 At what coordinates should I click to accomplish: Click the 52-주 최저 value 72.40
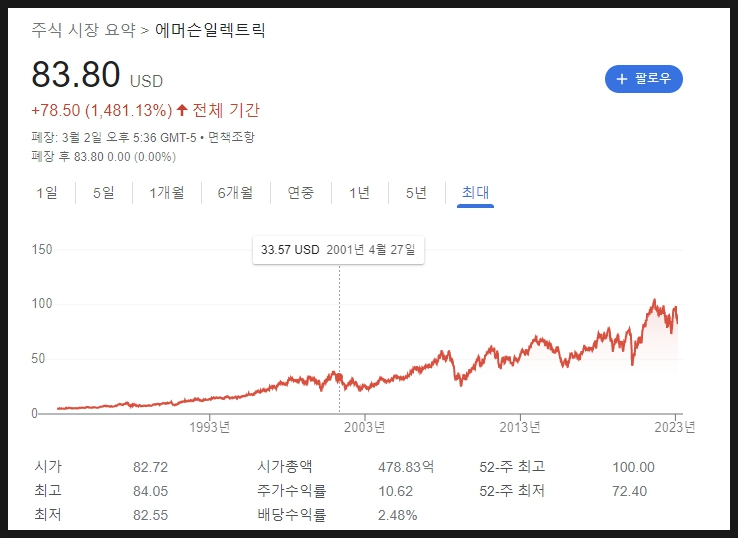[630, 491]
